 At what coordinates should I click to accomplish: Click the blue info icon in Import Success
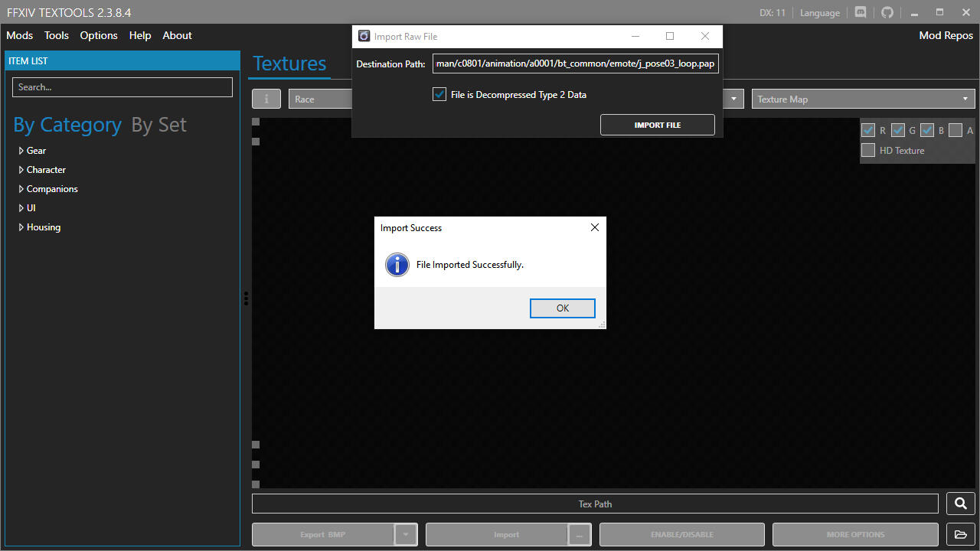[397, 265]
